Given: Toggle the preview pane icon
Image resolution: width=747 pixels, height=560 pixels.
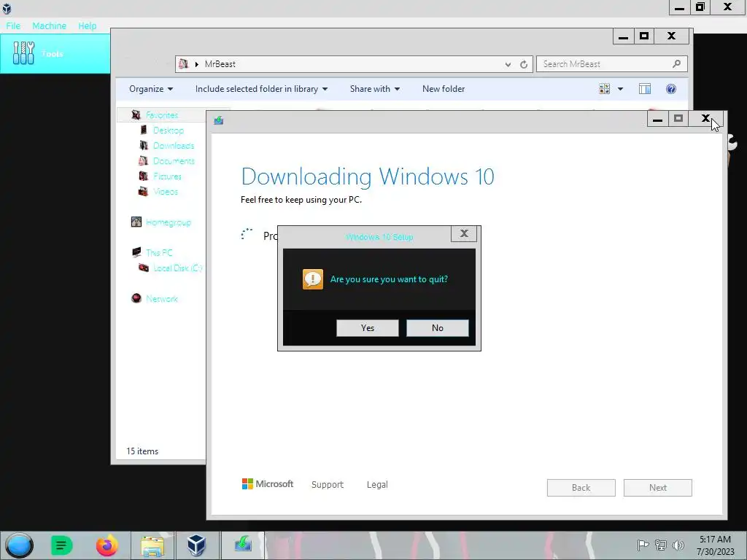Looking at the screenshot, I should click(645, 89).
